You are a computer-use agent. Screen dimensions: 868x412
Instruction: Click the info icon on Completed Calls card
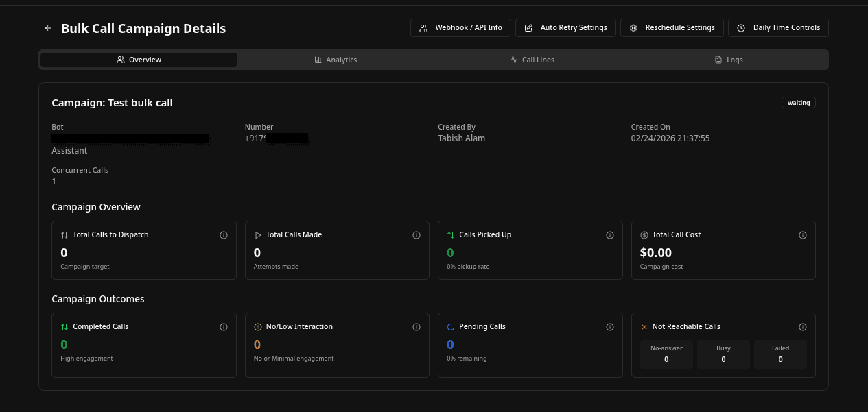pos(224,326)
